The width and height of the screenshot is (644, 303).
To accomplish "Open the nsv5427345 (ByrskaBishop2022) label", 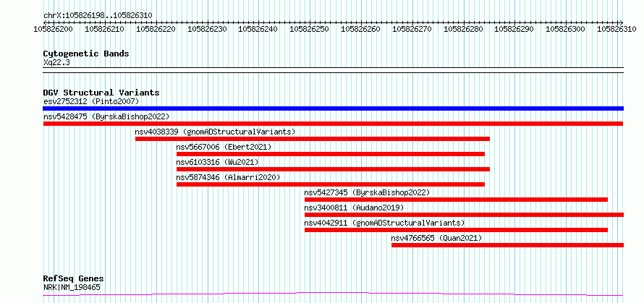I will pyautogui.click(x=367, y=192).
